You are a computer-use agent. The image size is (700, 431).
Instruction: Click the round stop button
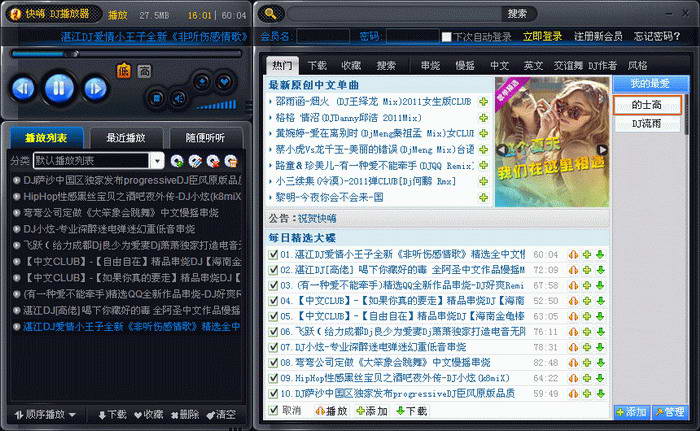coord(156,98)
